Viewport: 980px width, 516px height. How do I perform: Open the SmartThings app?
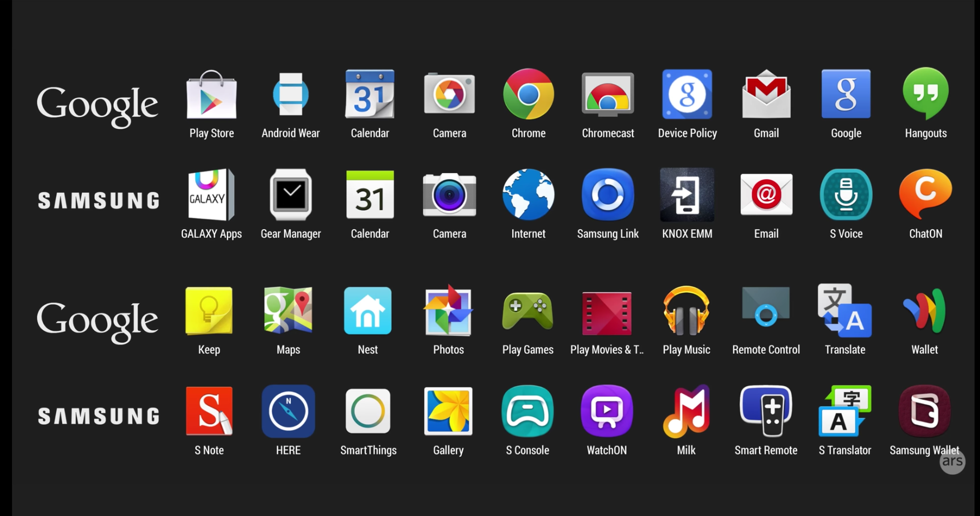[x=367, y=411]
